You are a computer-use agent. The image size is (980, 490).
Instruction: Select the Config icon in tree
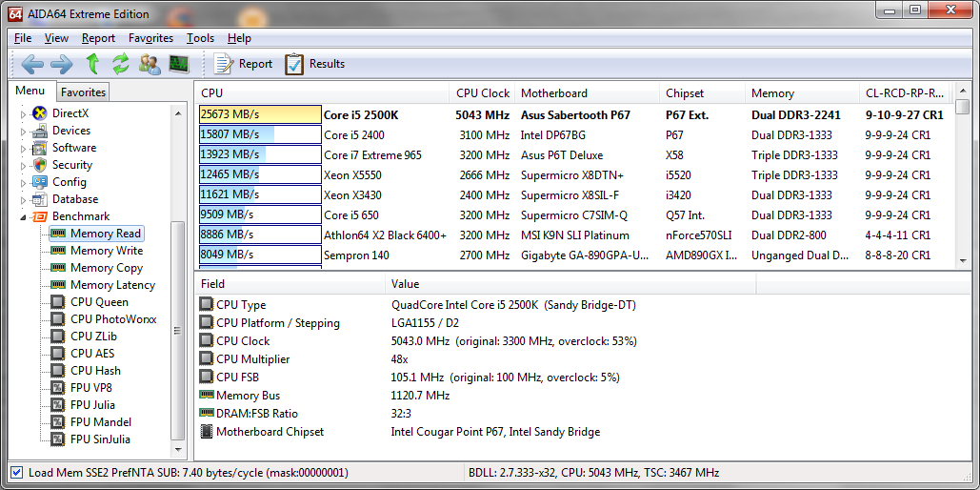click(x=40, y=182)
